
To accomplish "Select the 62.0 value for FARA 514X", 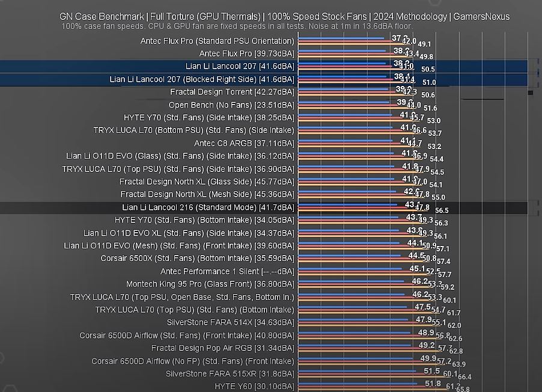I will [x=454, y=326].
